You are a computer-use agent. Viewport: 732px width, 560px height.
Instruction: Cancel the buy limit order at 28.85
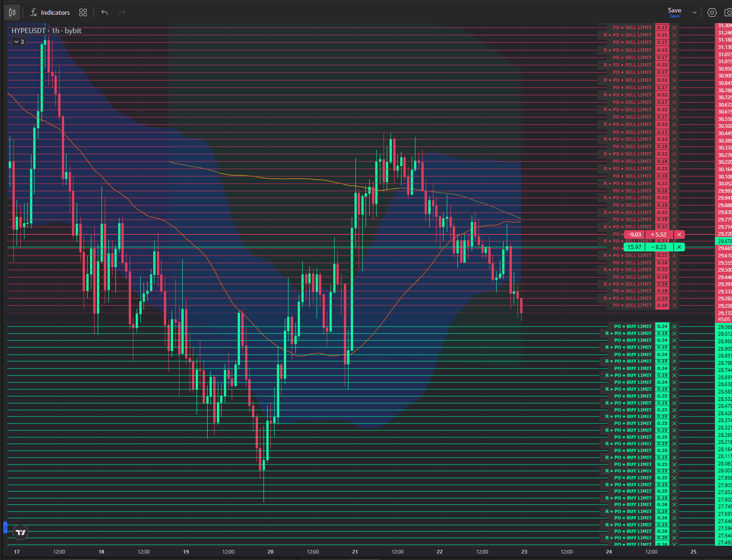coord(674,355)
